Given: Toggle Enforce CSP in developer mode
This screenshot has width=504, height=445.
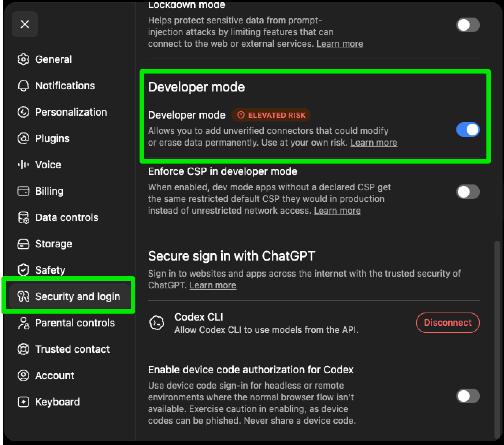Looking at the screenshot, I should coord(468,192).
